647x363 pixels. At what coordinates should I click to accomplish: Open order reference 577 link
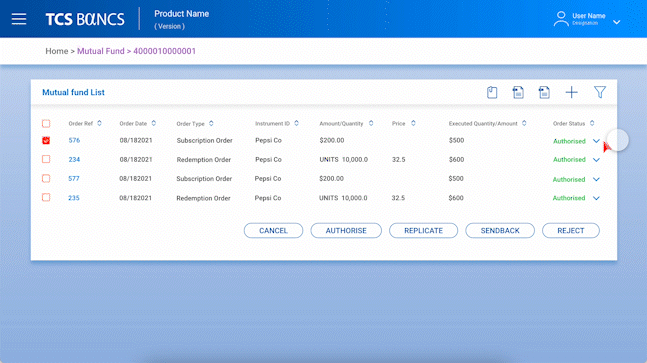74,179
